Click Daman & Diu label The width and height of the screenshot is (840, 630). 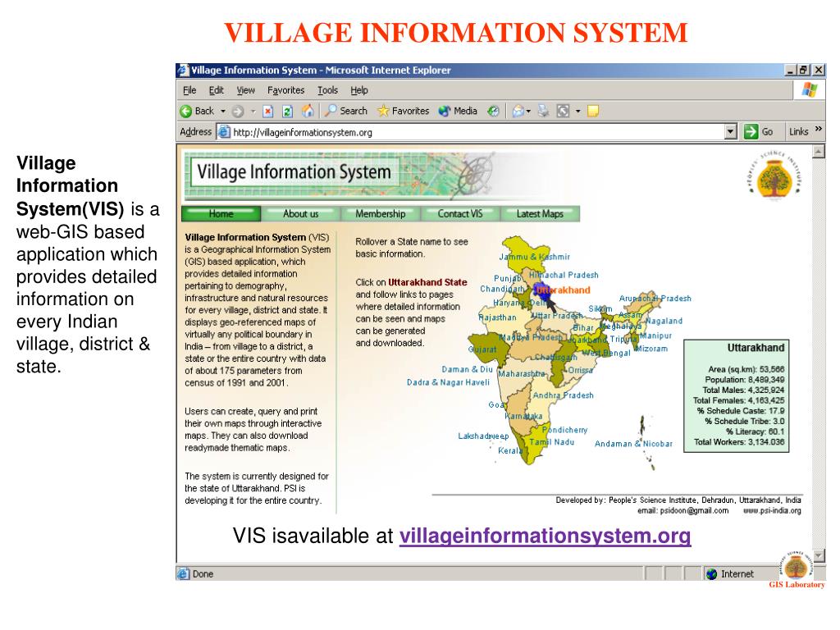[467, 369]
